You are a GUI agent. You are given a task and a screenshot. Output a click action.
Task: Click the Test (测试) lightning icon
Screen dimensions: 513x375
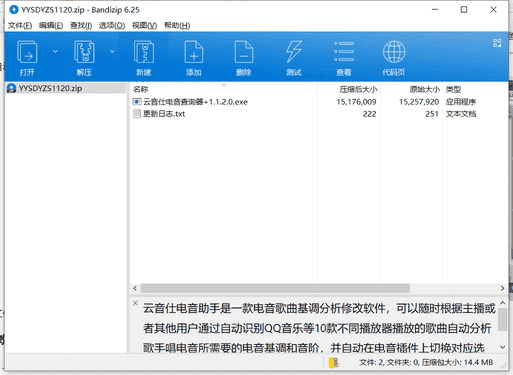click(294, 52)
